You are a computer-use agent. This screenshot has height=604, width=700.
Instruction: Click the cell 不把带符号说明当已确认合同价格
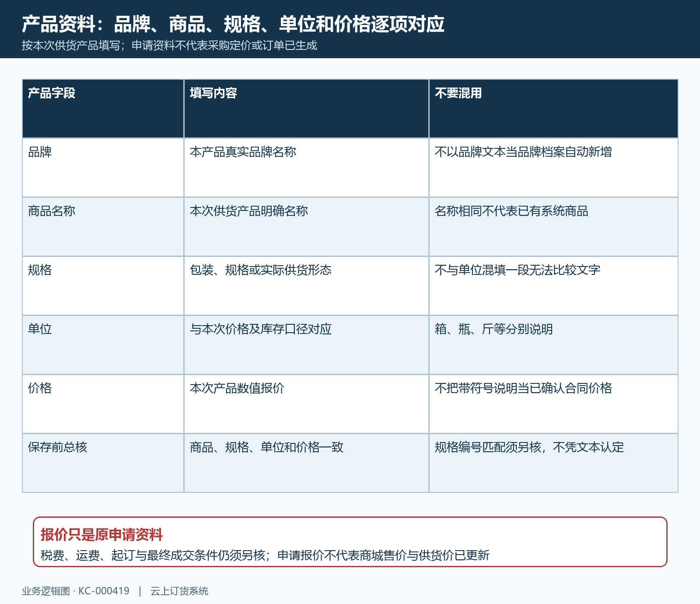click(x=553, y=404)
